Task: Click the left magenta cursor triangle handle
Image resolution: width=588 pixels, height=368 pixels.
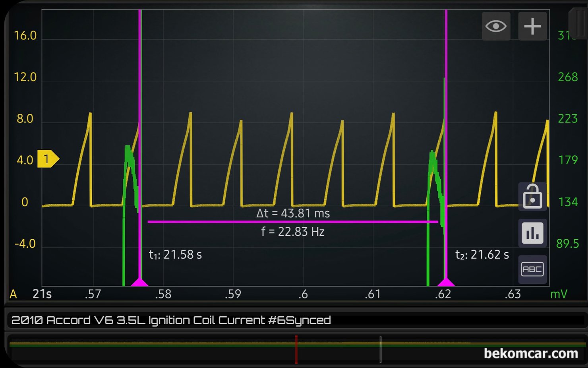Action: click(140, 282)
